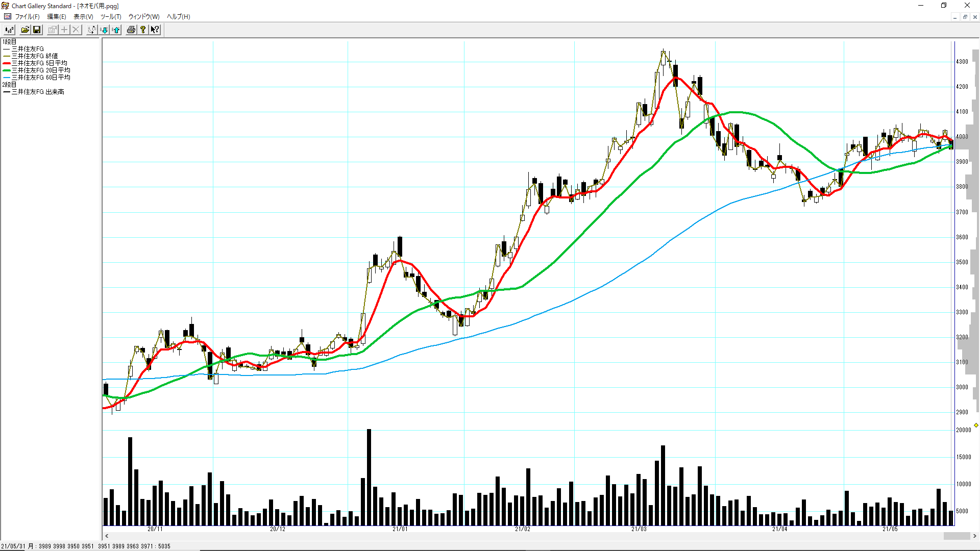
Task: Open the 表示(V) menu
Action: [83, 16]
